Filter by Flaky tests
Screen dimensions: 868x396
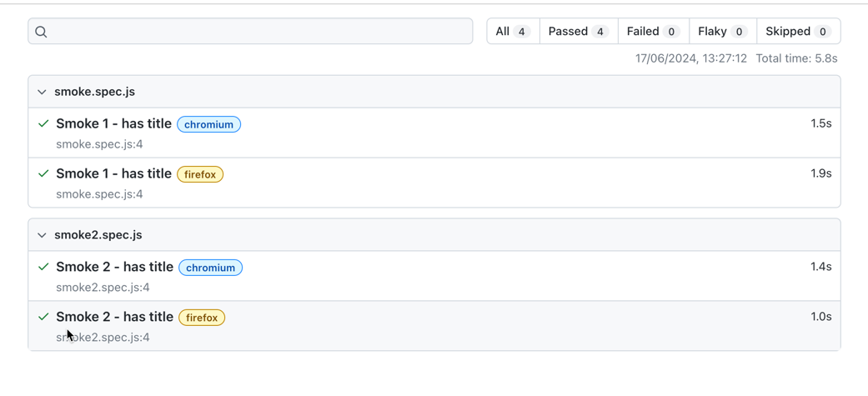pyautogui.click(x=722, y=32)
